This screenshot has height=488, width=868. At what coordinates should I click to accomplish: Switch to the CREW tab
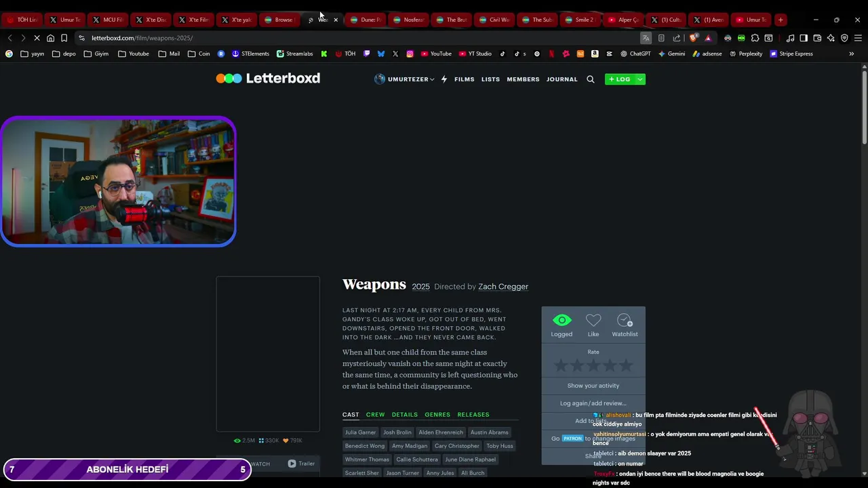coord(375,415)
